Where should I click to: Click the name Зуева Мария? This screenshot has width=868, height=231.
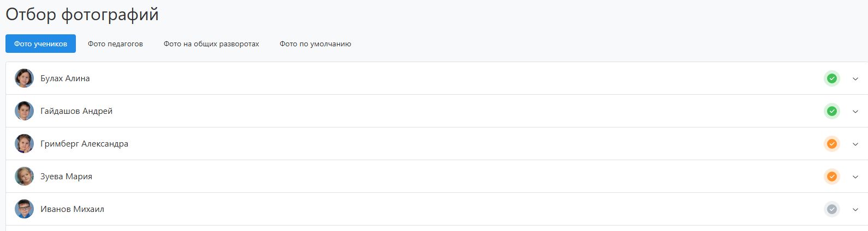coord(66,177)
